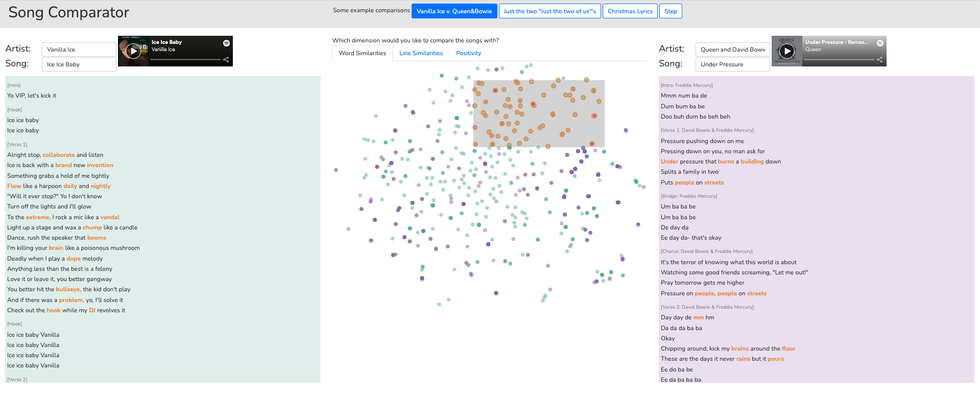Screen dimensions: 980x393
Task: Click the highlighted word 'nightly' in lyrics
Action: [x=101, y=186]
